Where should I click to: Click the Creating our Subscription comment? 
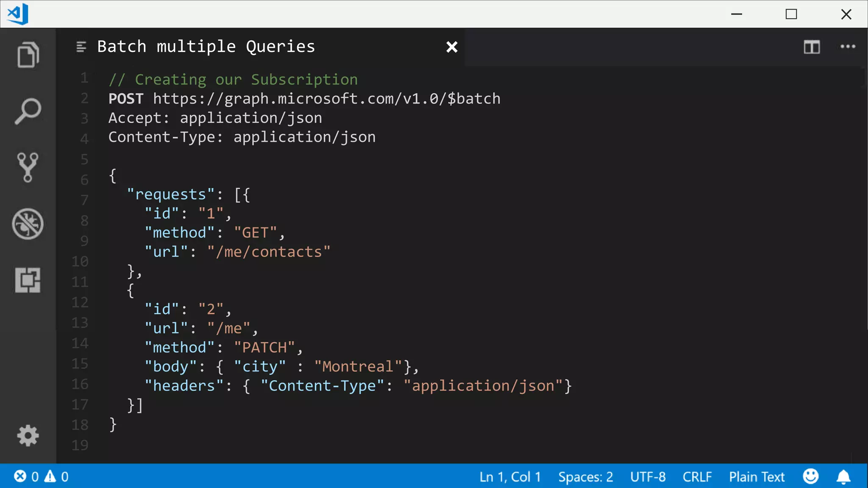233,80
